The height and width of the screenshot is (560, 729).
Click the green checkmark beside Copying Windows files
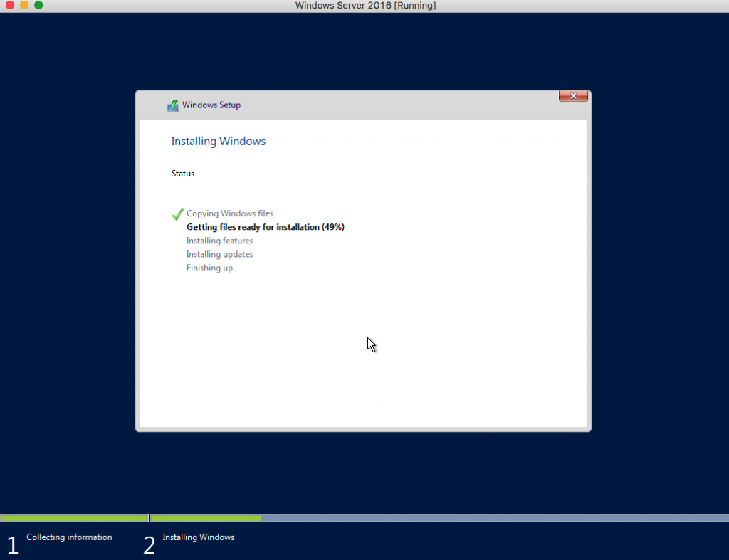pyautogui.click(x=177, y=213)
